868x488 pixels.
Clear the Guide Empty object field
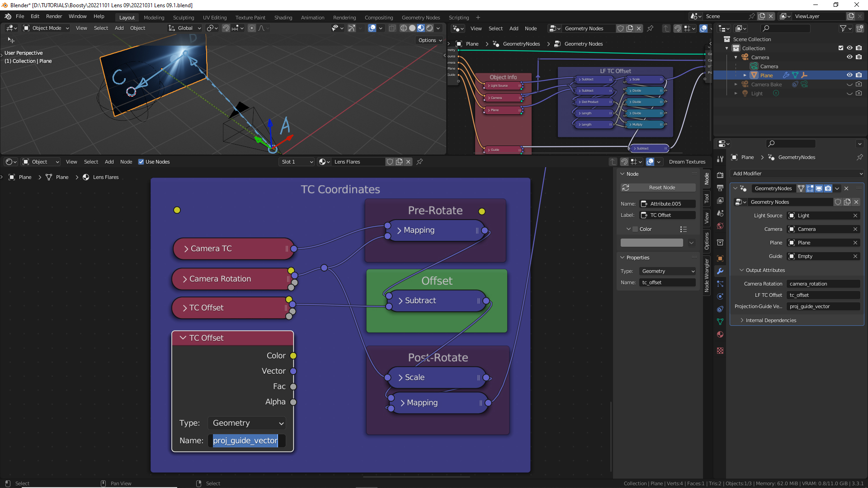pyautogui.click(x=855, y=256)
